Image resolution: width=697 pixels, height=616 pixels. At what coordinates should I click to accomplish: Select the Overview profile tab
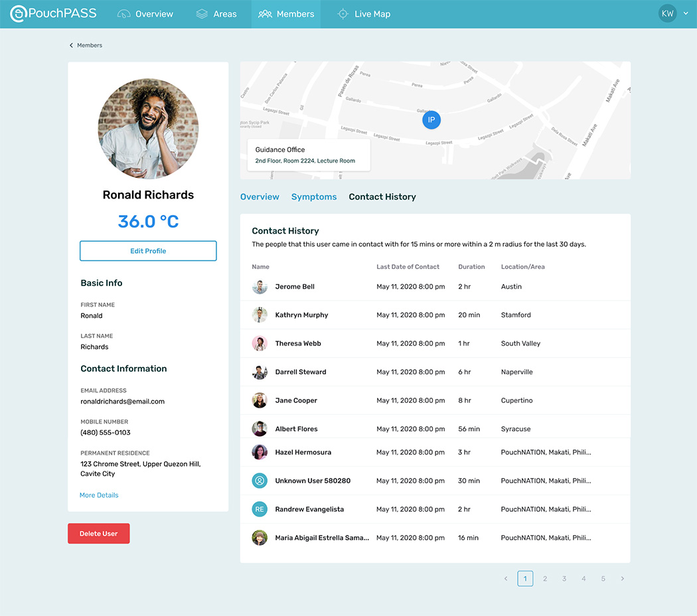[260, 197]
